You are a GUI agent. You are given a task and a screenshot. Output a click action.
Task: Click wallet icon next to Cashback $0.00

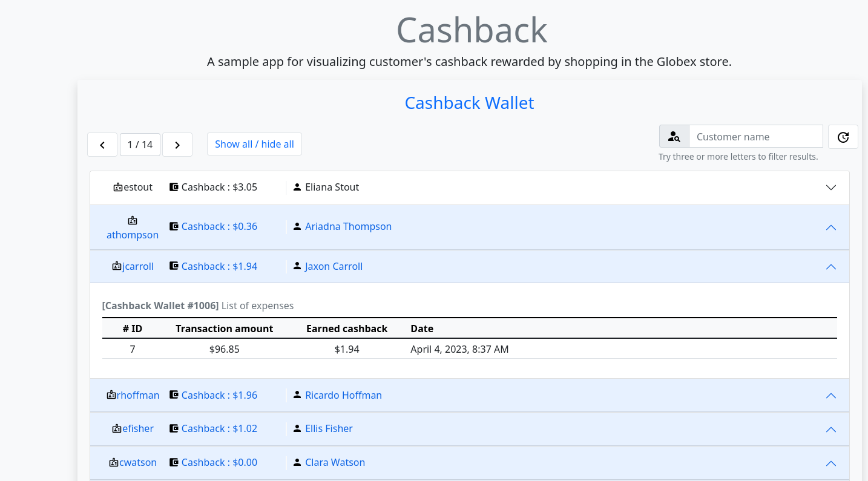pyautogui.click(x=174, y=462)
